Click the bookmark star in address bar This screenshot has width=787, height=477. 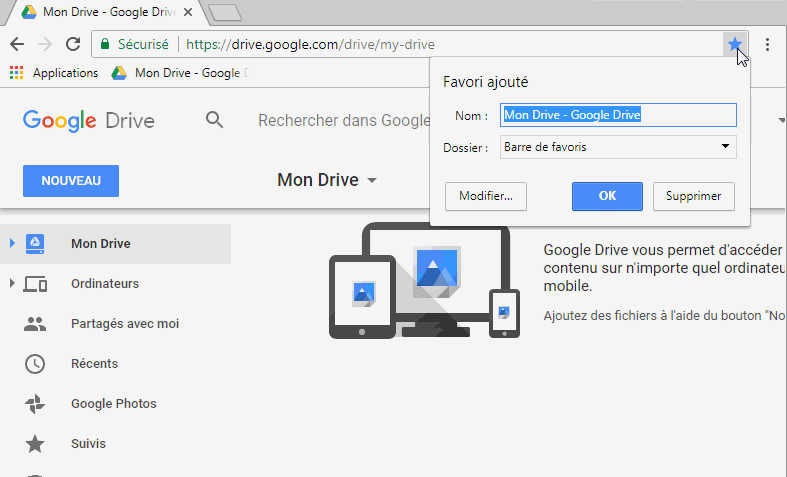[x=735, y=44]
